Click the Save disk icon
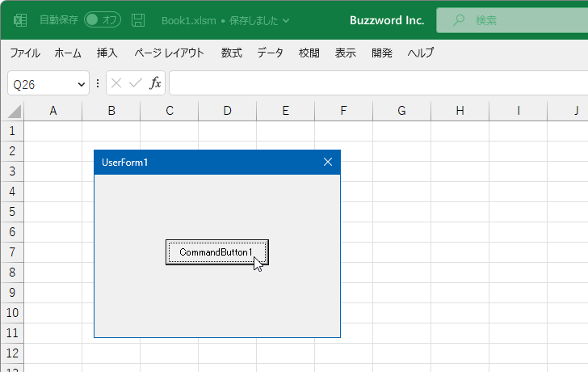588x372 pixels. click(x=138, y=20)
